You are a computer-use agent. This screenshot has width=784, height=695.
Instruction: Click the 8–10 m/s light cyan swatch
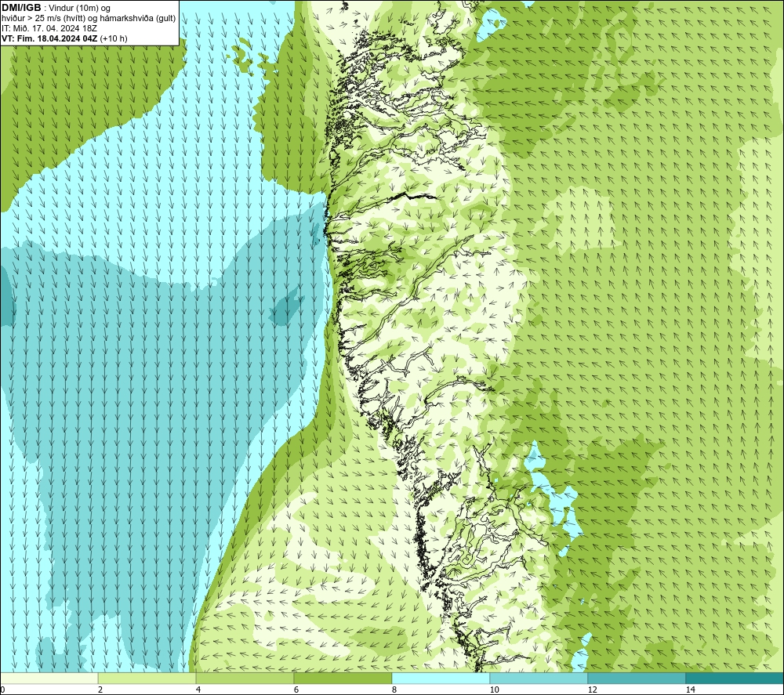click(x=441, y=678)
